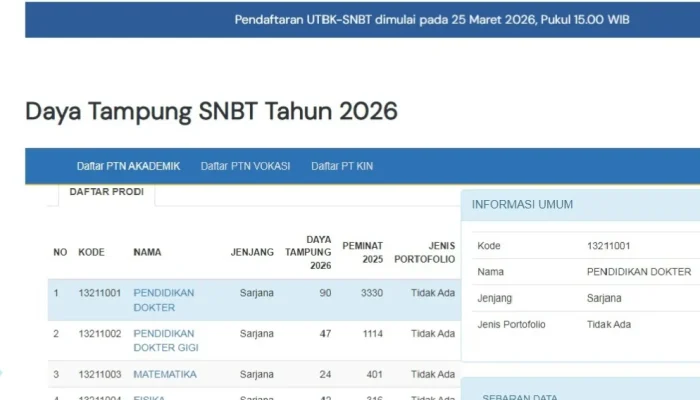The image size is (700, 400).
Task: Open the PENDIDIKAN DOKTER program link
Action: (163, 300)
